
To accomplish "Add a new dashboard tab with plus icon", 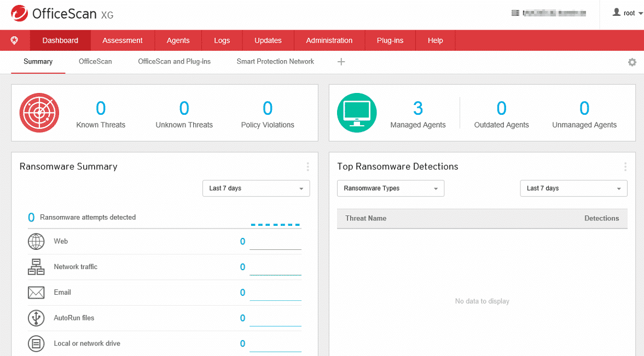I will click(341, 62).
